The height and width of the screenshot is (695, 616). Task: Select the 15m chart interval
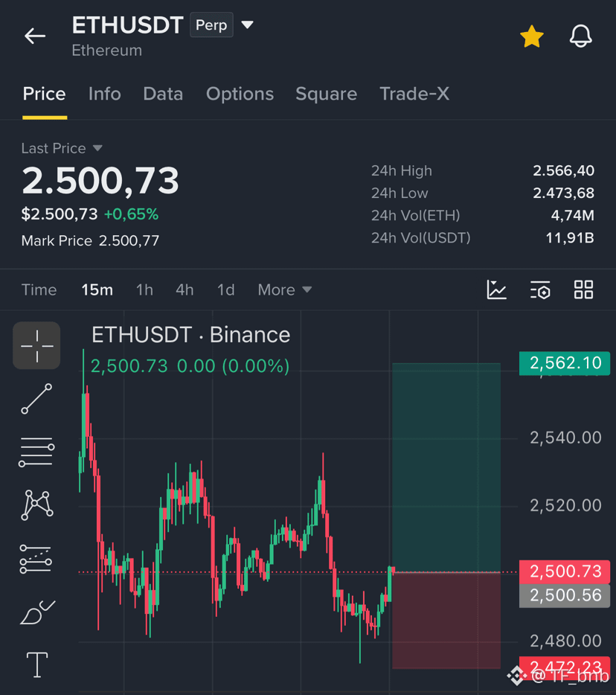pos(97,290)
